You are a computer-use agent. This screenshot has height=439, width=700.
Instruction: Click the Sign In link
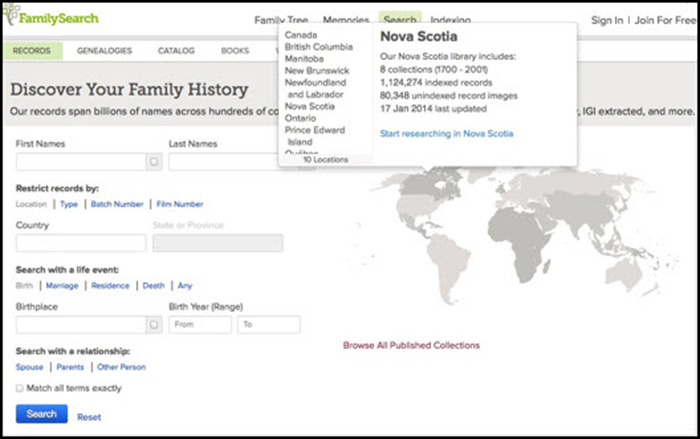[607, 20]
